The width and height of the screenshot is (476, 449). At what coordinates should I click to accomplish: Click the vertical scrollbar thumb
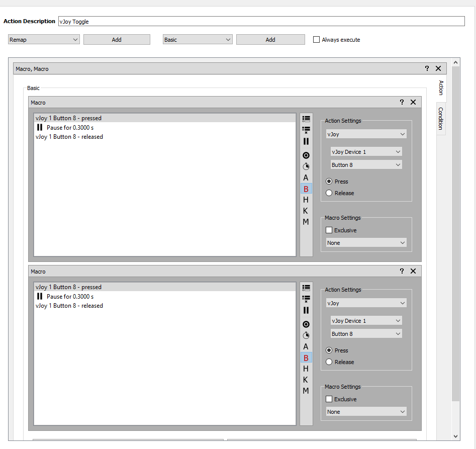coord(455,234)
